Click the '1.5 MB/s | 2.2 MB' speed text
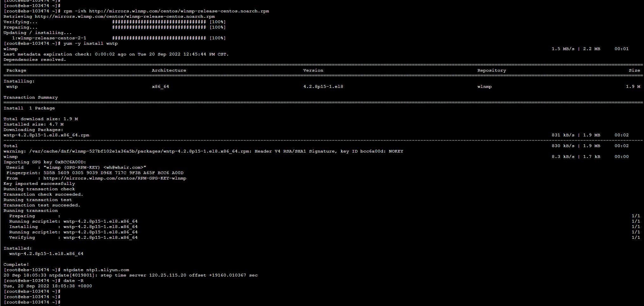Screen dimensions: 644x306 point(576,49)
